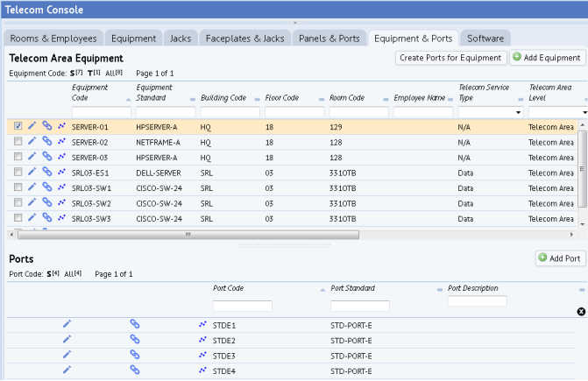
Task: Click the horizontal scrollbar of equipment grid
Action: coord(188,235)
